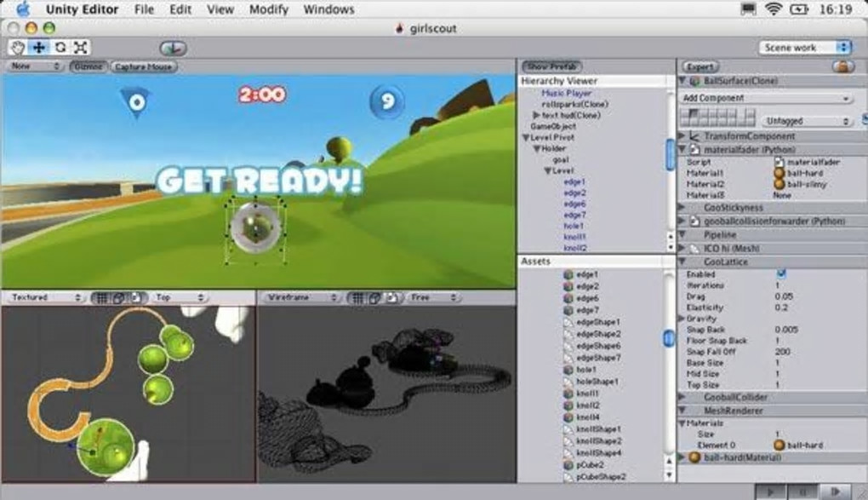The height and width of the screenshot is (500, 868).
Task: Collapse the materialfader (Python) section
Action: click(x=682, y=150)
